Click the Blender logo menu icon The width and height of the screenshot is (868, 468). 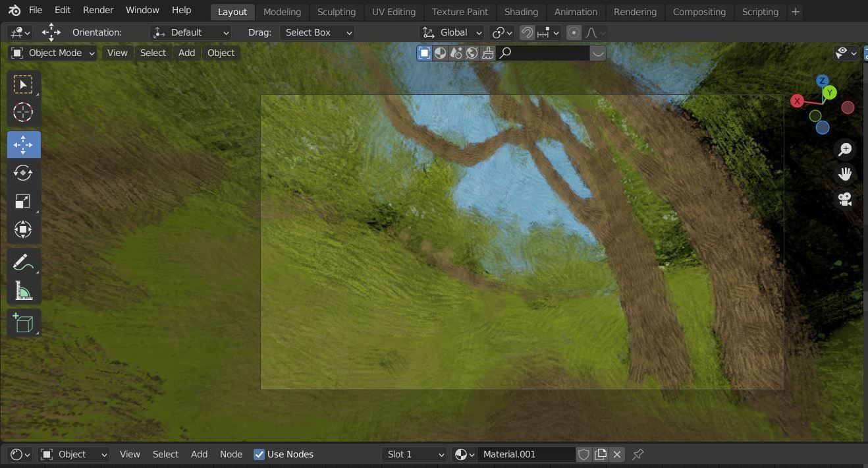pyautogui.click(x=14, y=11)
